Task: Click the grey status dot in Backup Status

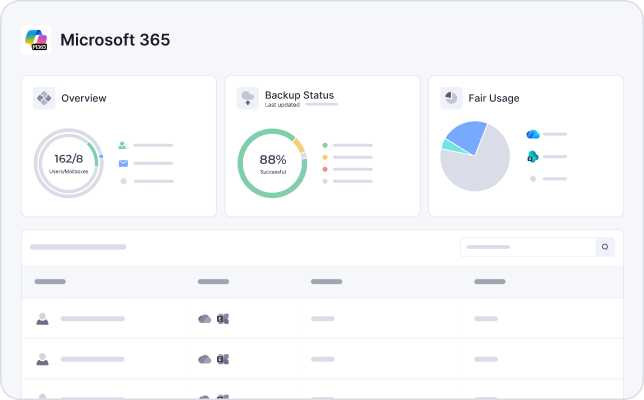Action: pos(325,181)
